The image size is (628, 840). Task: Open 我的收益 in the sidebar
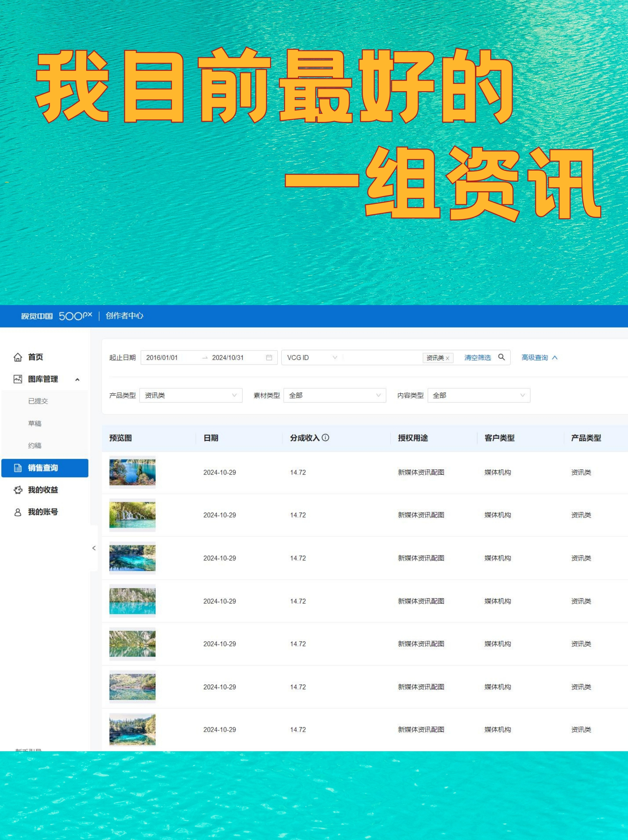tap(43, 490)
